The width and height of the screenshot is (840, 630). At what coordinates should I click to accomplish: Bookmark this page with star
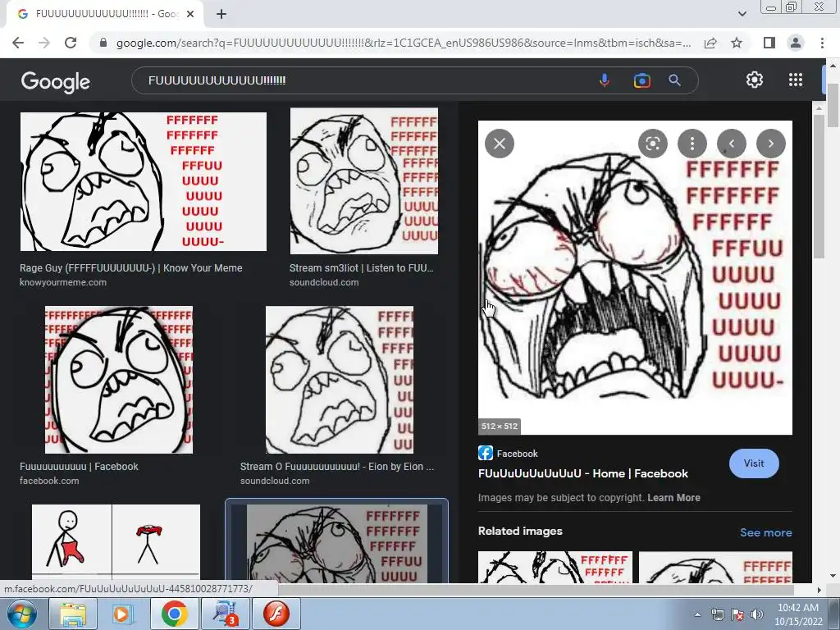click(x=737, y=43)
